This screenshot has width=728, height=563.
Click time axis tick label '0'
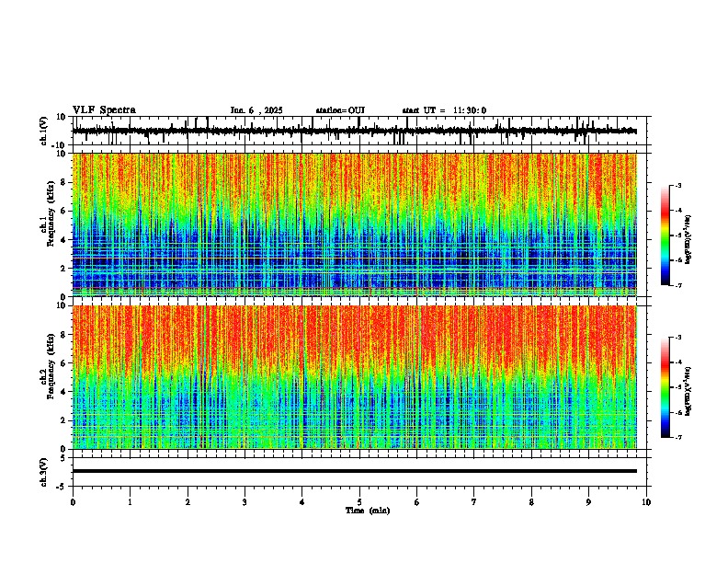pyautogui.click(x=73, y=502)
